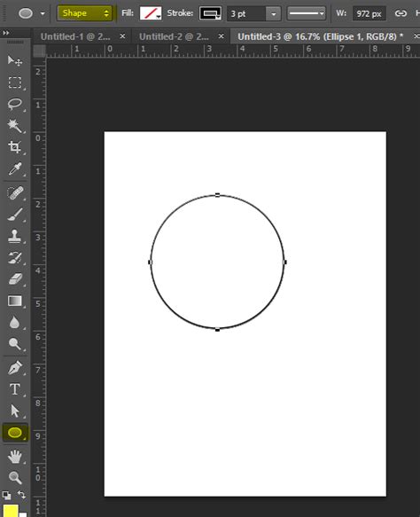Viewport: 420px width, 517px height.
Task: Reset default foreground and background colors
Action: pos(6,496)
